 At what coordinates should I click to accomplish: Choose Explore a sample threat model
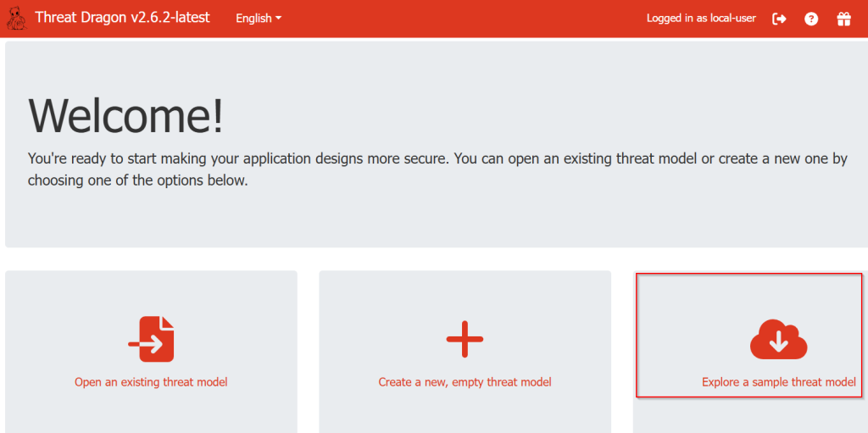[779, 382]
